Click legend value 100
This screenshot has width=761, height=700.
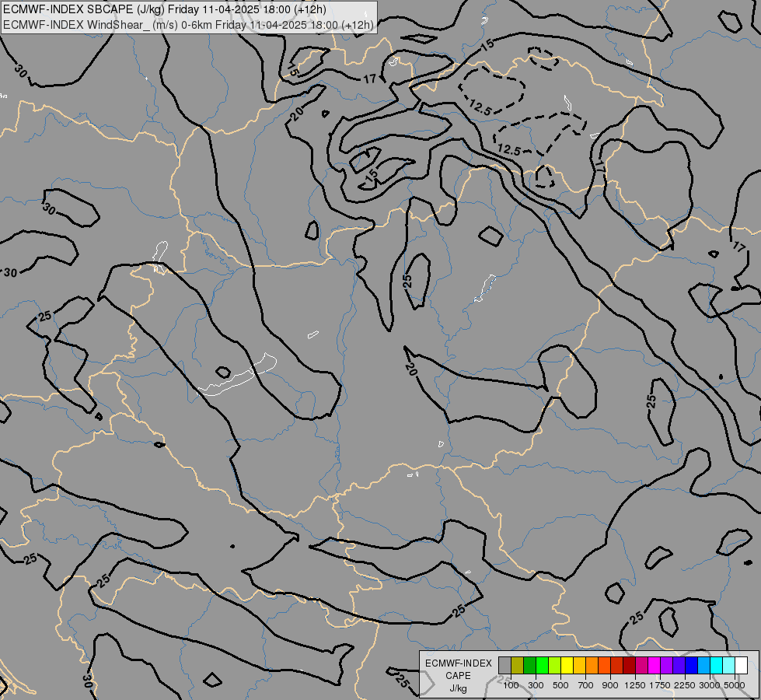point(511,685)
